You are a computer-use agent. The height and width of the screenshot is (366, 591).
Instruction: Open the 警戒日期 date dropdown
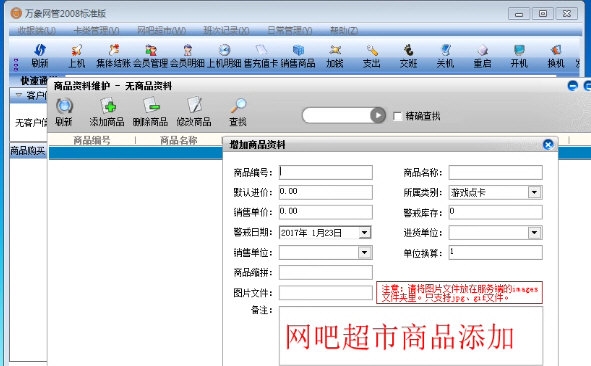364,233
